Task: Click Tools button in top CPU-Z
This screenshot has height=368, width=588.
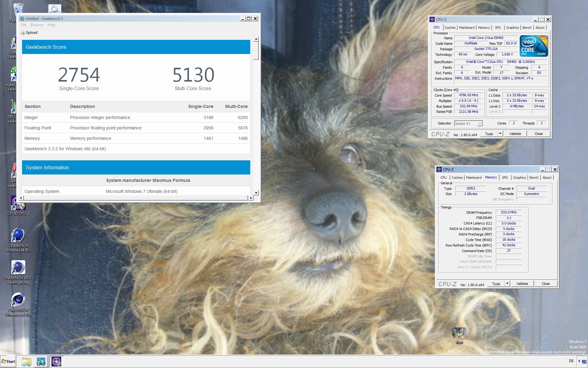Action: click(489, 134)
